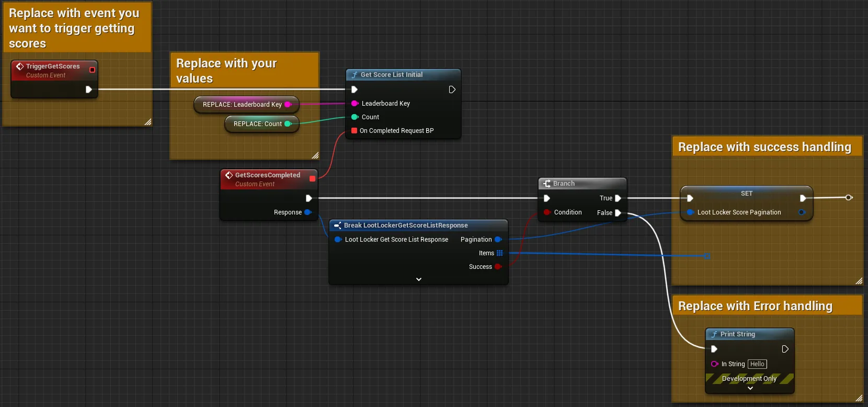Screen dimensions: 868x407
Task: Edit In String Hello text field
Action: click(757, 364)
